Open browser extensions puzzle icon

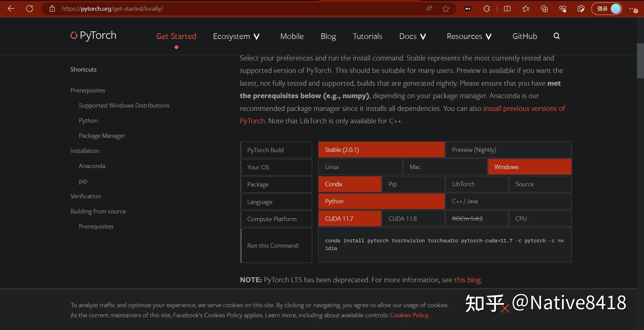(487, 9)
